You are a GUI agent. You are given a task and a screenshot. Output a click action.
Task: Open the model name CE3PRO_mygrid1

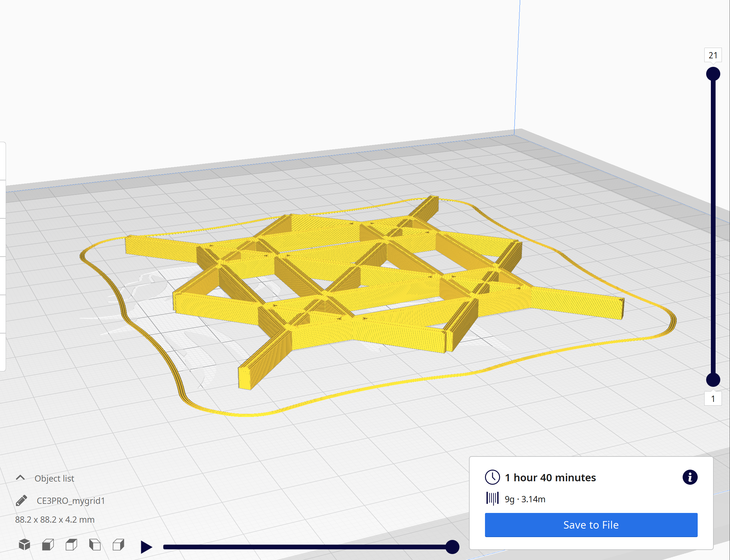[71, 501]
